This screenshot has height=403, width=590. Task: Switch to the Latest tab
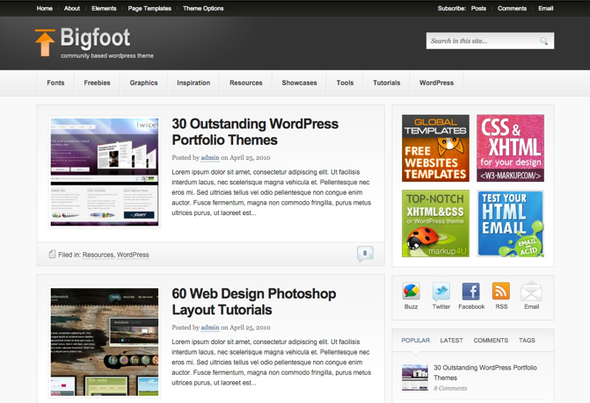[452, 340]
